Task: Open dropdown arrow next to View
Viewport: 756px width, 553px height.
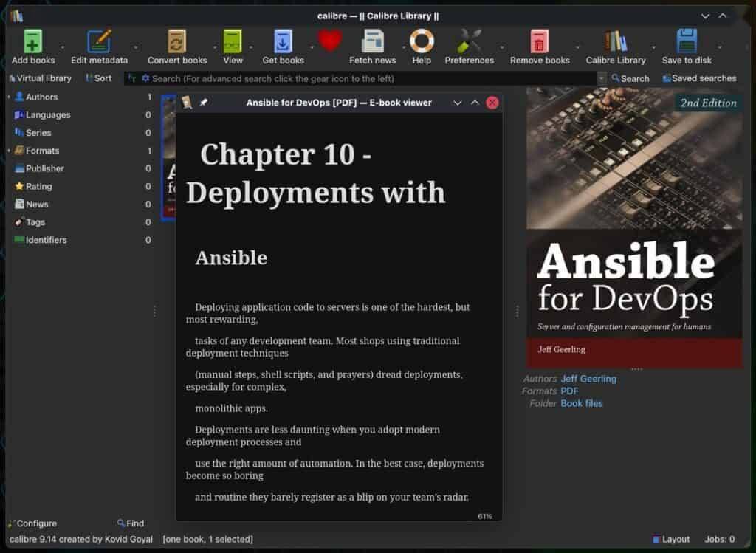Action: coord(251,47)
